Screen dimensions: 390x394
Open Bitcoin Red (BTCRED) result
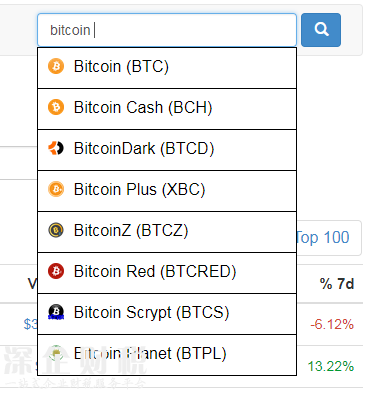tap(167, 273)
